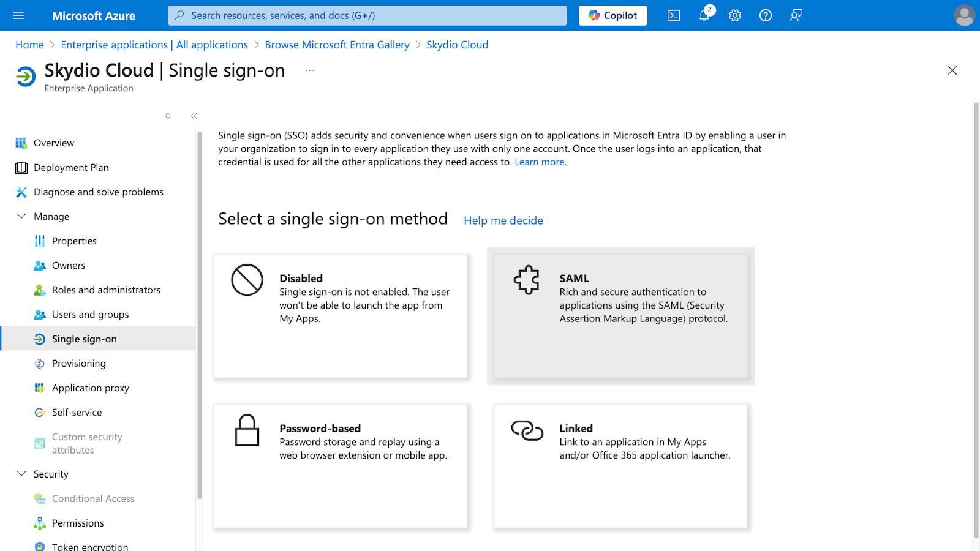Click the Disabled prohibited circle icon
The height and width of the screenshot is (551, 980).
point(247,280)
